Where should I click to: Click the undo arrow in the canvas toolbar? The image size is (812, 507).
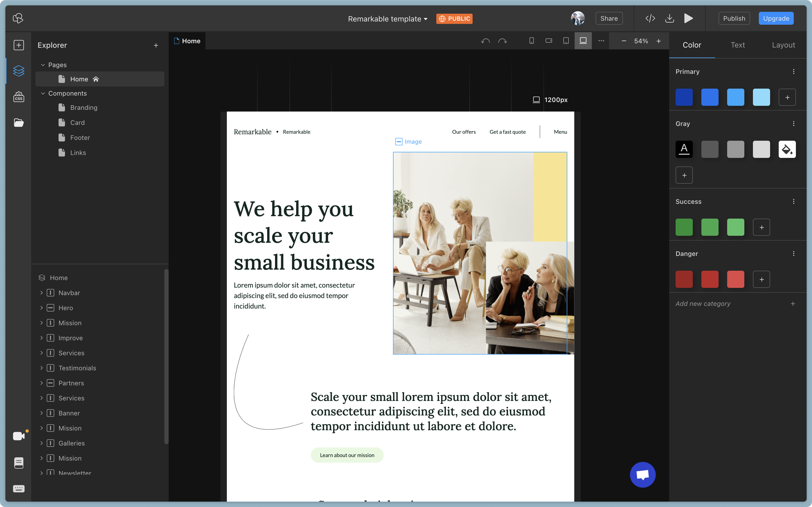point(485,41)
